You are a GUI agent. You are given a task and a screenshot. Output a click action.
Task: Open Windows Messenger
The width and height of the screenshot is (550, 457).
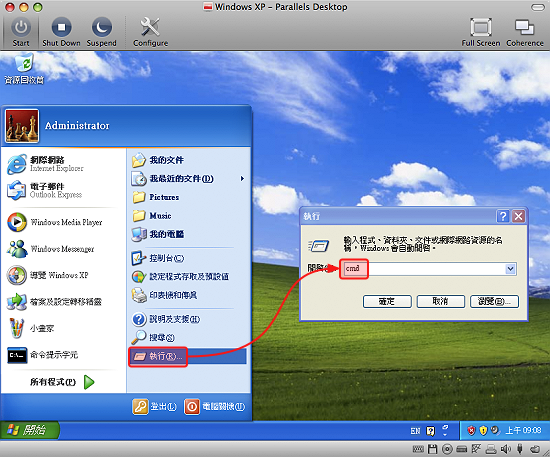click(x=51, y=249)
